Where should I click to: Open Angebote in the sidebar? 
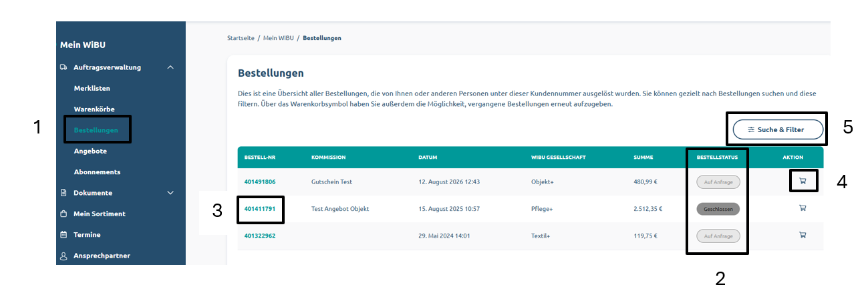click(x=90, y=151)
